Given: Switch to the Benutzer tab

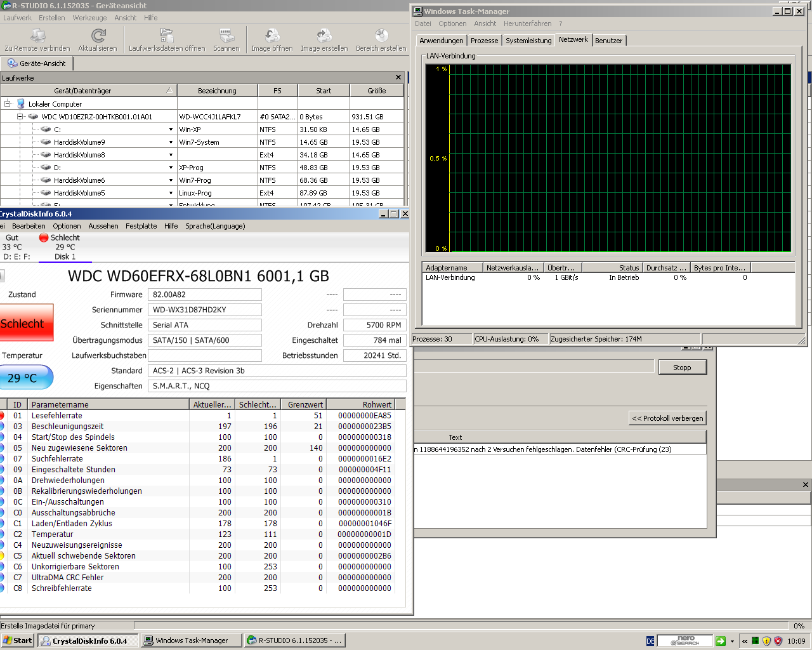Looking at the screenshot, I should 608,41.
